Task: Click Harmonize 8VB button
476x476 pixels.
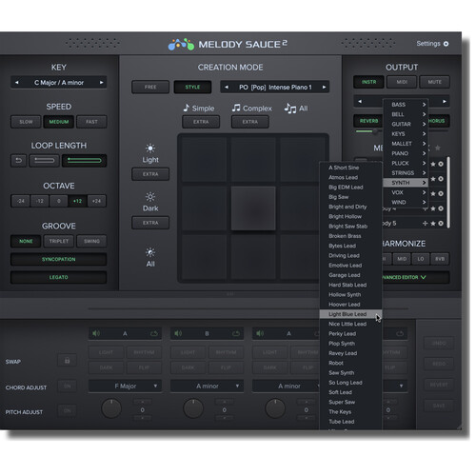Action: pyautogui.click(x=440, y=259)
